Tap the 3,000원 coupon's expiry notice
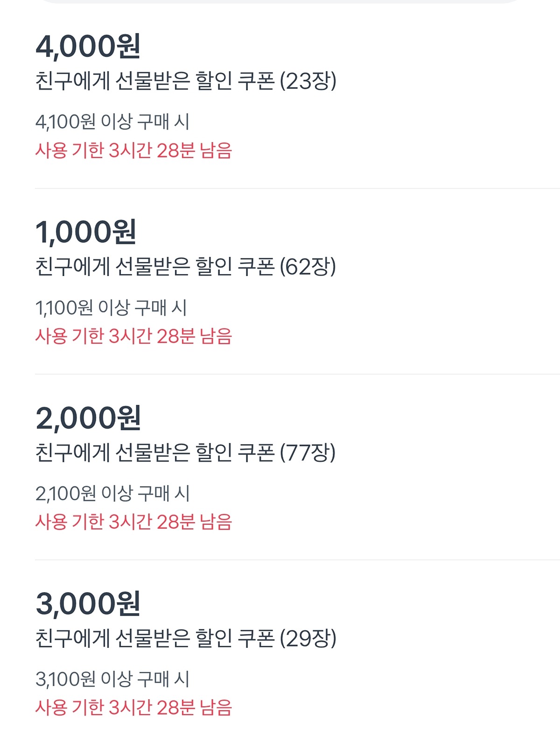 pyautogui.click(x=133, y=708)
